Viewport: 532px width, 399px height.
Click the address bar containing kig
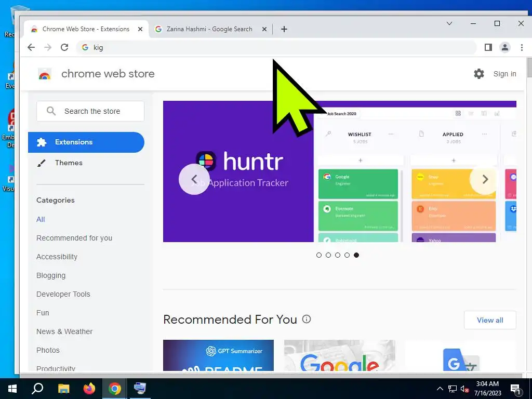coord(276,47)
